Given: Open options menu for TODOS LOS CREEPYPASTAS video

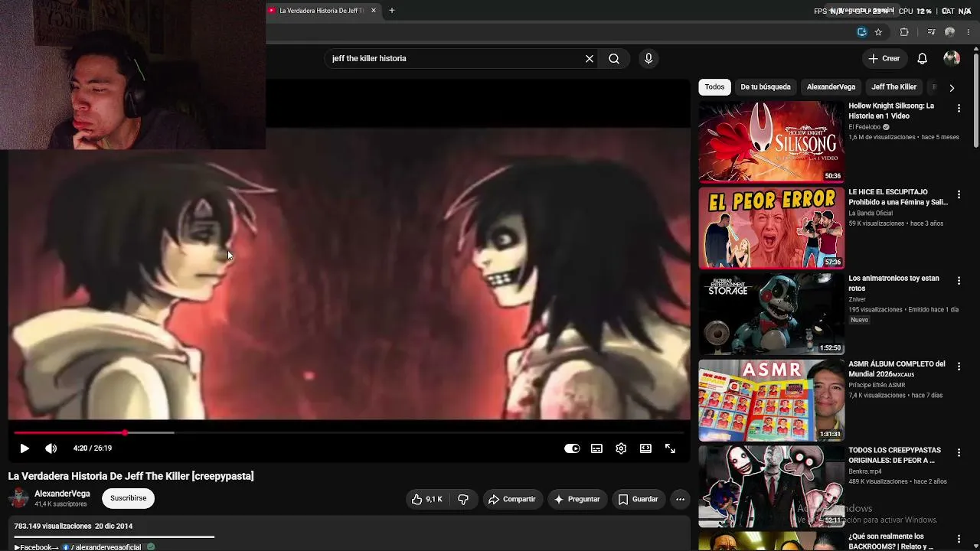Looking at the screenshot, I should tap(959, 453).
